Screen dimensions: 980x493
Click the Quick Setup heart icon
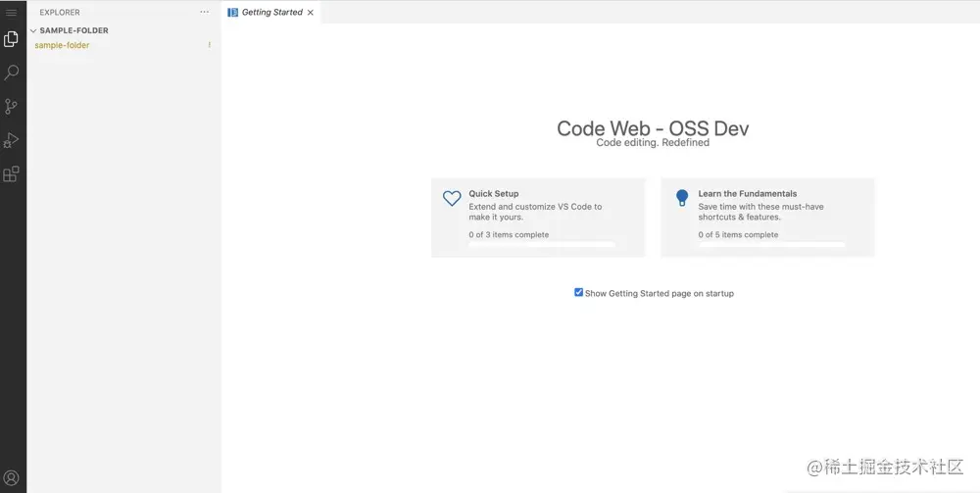[x=452, y=198]
